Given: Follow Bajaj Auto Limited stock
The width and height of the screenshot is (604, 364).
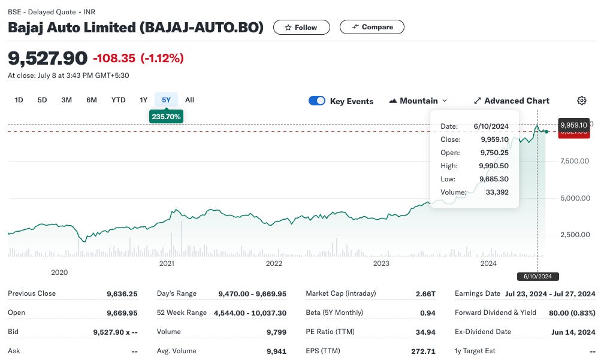Looking at the screenshot, I should (x=301, y=28).
